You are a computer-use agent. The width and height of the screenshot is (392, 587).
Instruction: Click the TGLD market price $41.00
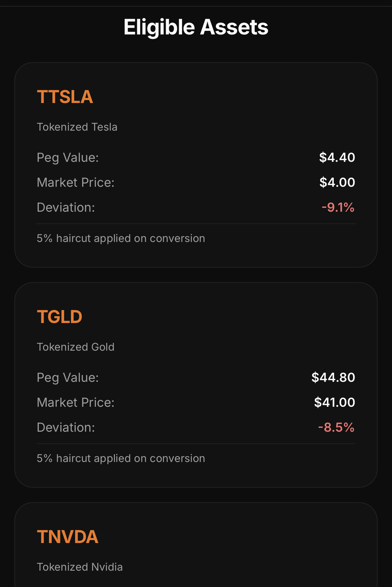pos(334,402)
